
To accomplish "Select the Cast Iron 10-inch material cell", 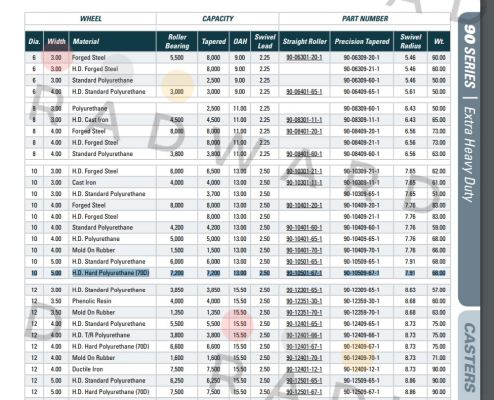I will [84, 183].
